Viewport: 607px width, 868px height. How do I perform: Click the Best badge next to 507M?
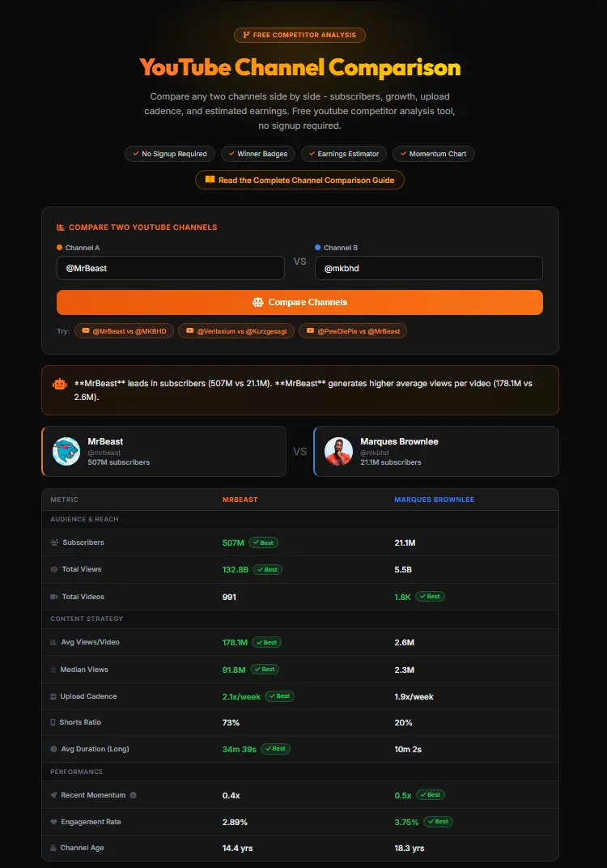coord(263,542)
